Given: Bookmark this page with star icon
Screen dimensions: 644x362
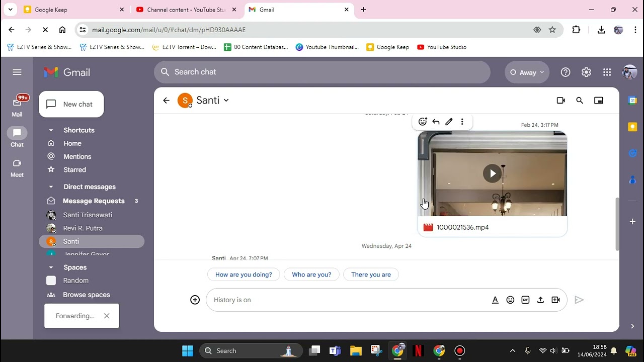Looking at the screenshot, I should click(x=552, y=30).
